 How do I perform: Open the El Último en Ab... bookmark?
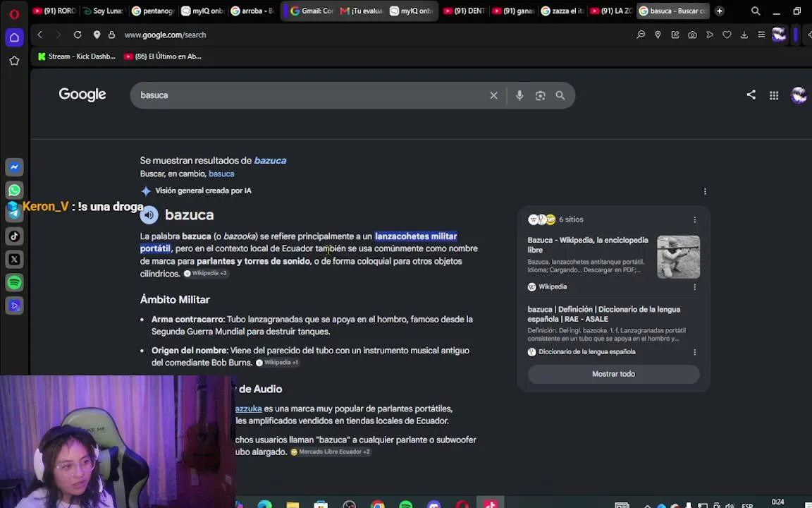(163, 56)
